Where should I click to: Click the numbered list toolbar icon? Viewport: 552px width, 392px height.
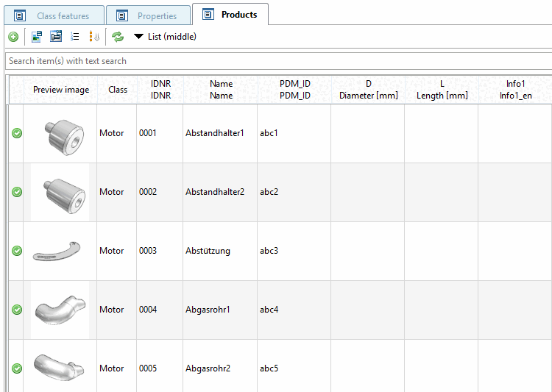(75, 36)
